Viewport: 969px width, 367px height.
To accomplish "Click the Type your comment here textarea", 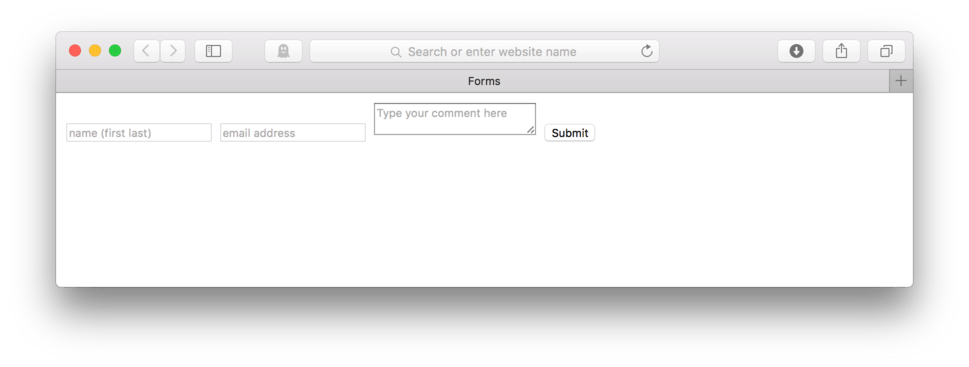I will pos(455,119).
